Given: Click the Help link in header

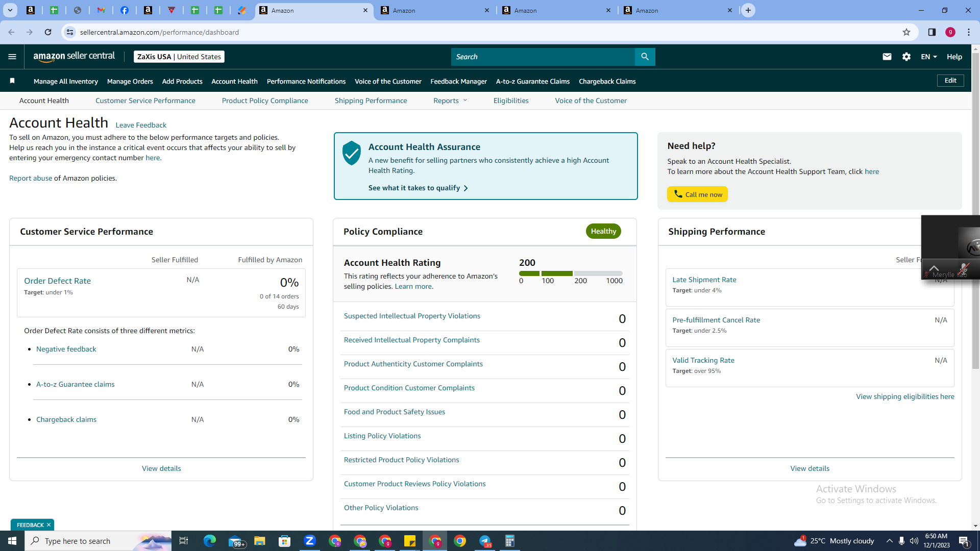Looking at the screenshot, I should click(954, 57).
